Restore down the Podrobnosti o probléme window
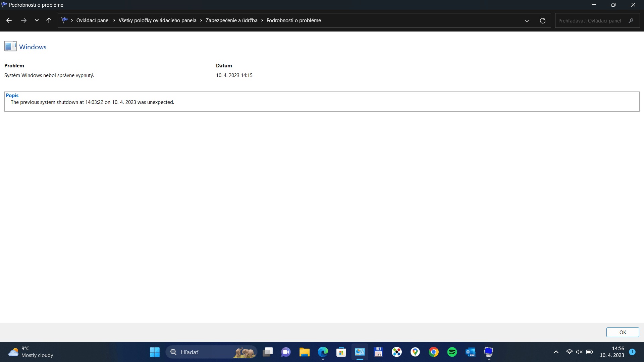644x362 pixels. 613,5
